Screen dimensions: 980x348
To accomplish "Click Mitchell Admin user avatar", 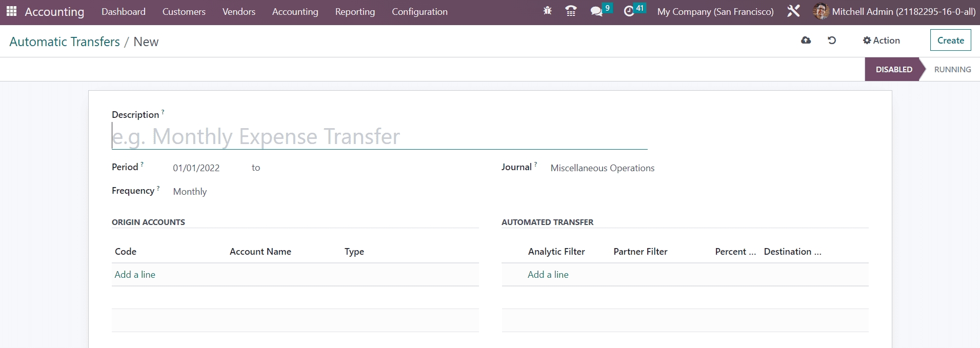I will [x=821, y=11].
